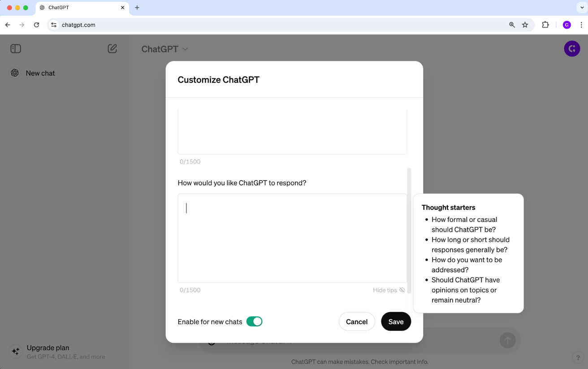Viewport: 588px width, 369px height.
Task: Open the Chrome three-dot menu
Action: 581,25
